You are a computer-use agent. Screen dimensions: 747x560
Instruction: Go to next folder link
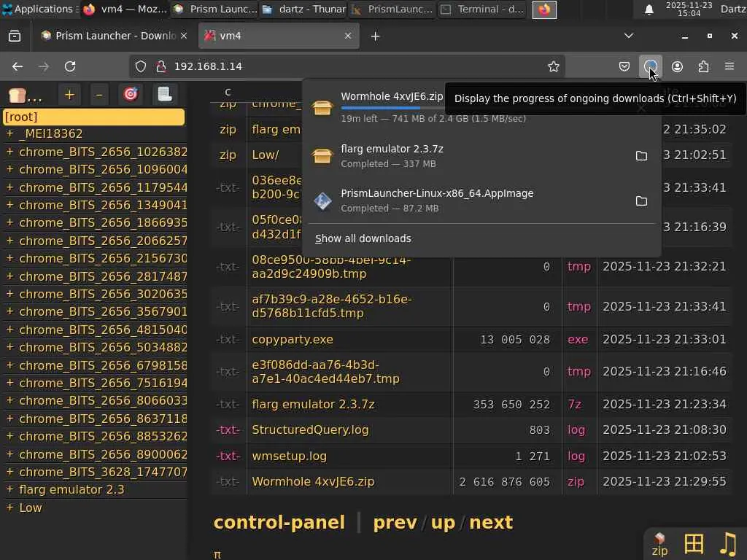[491, 522]
